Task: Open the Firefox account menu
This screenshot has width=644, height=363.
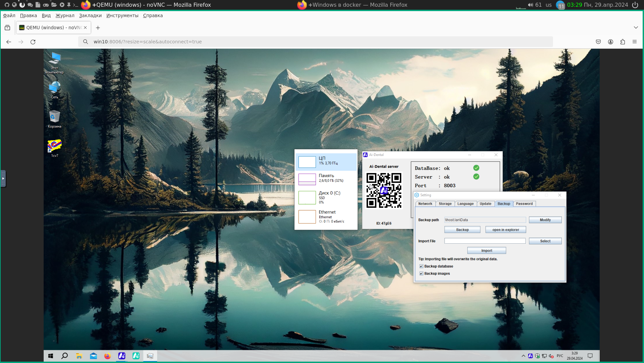Action: 610,42
